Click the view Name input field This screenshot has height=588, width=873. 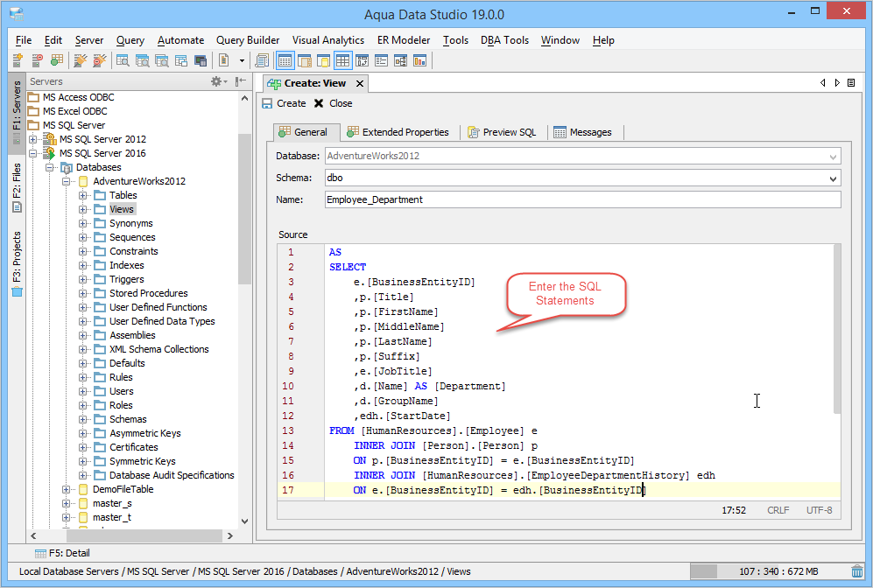581,199
